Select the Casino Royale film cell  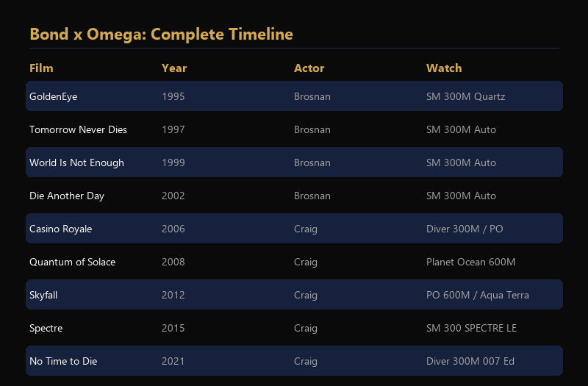[61, 229]
